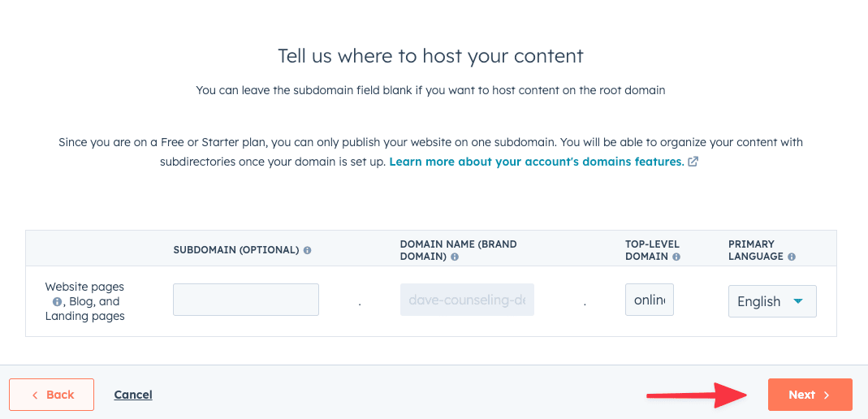Click the Website pages, Blog, and Landing pages label
868x419 pixels.
coord(84,301)
